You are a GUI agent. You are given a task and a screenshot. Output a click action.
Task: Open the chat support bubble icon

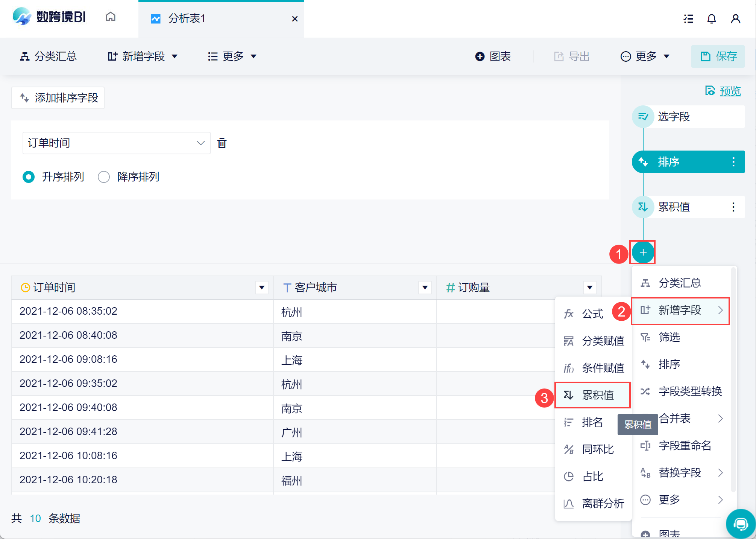click(x=740, y=524)
